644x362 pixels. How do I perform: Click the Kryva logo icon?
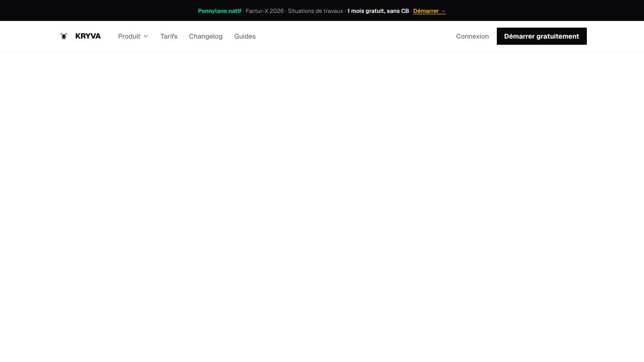(64, 36)
